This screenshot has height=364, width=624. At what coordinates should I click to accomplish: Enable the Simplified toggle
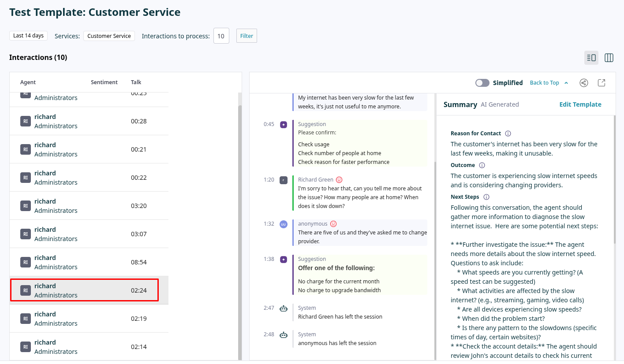(482, 83)
